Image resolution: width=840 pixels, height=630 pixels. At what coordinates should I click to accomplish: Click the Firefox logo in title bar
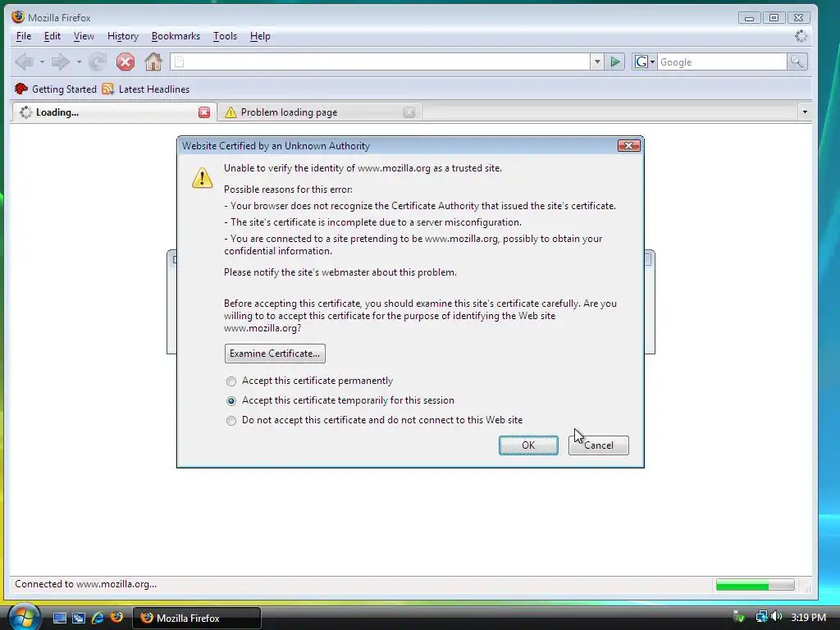click(x=18, y=17)
